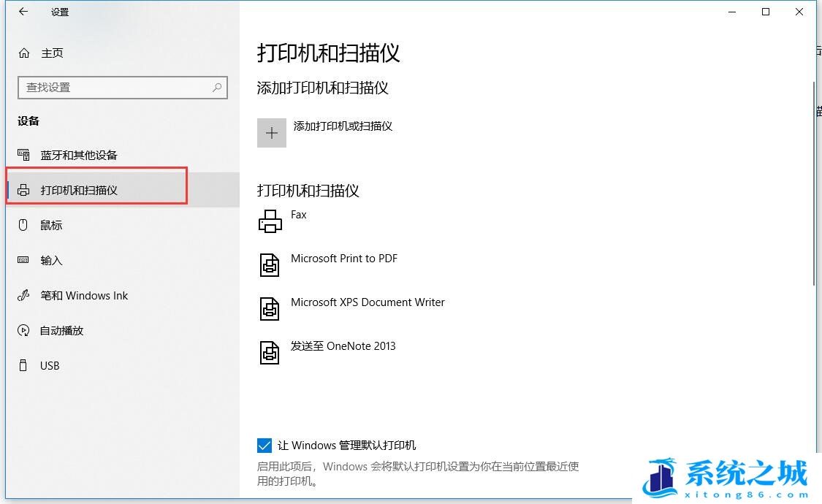
Task: Go to 主页 home link
Action: tap(52, 53)
